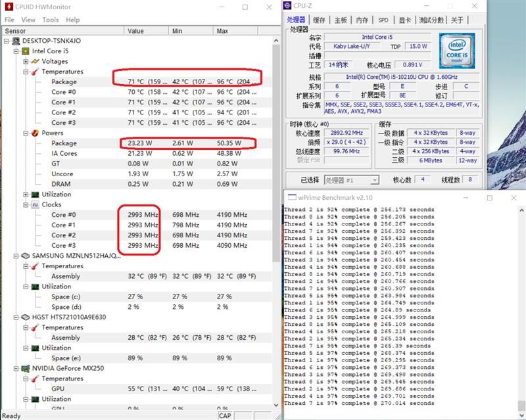Click the Min column header

click(x=191, y=31)
